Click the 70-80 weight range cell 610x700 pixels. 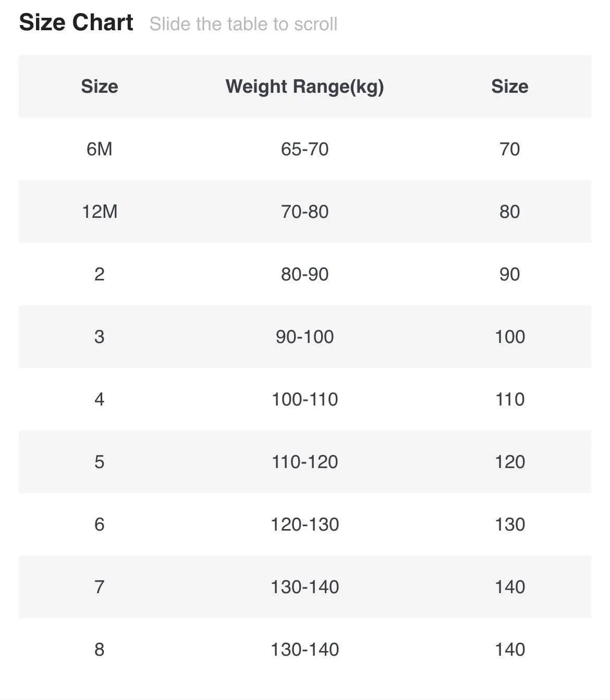[304, 212]
